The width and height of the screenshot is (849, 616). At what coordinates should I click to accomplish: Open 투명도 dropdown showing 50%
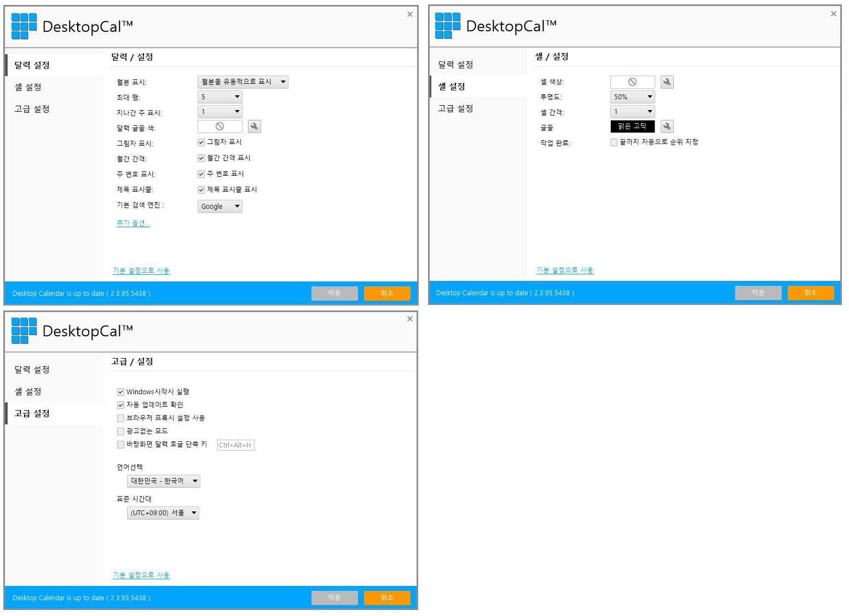pyautogui.click(x=632, y=97)
